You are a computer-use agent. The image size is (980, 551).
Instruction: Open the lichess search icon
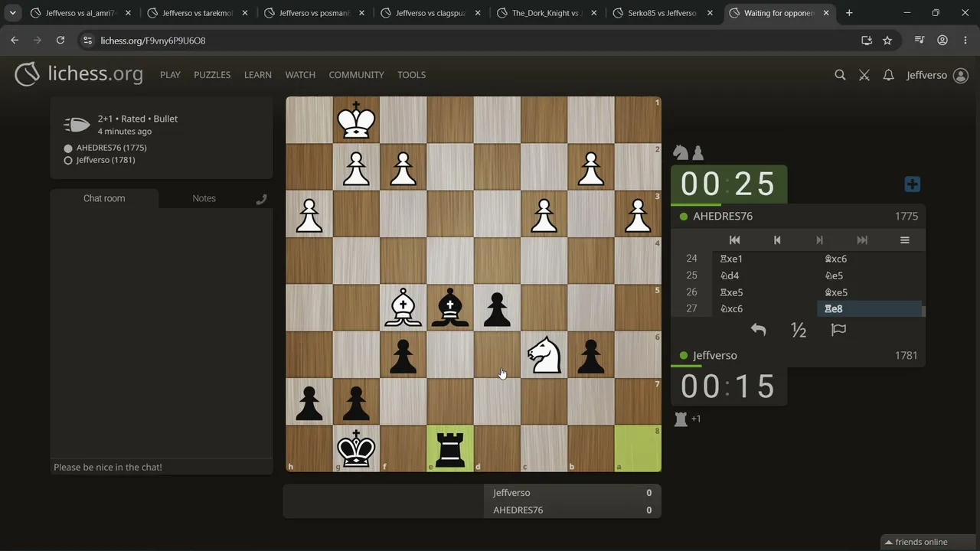pos(840,75)
